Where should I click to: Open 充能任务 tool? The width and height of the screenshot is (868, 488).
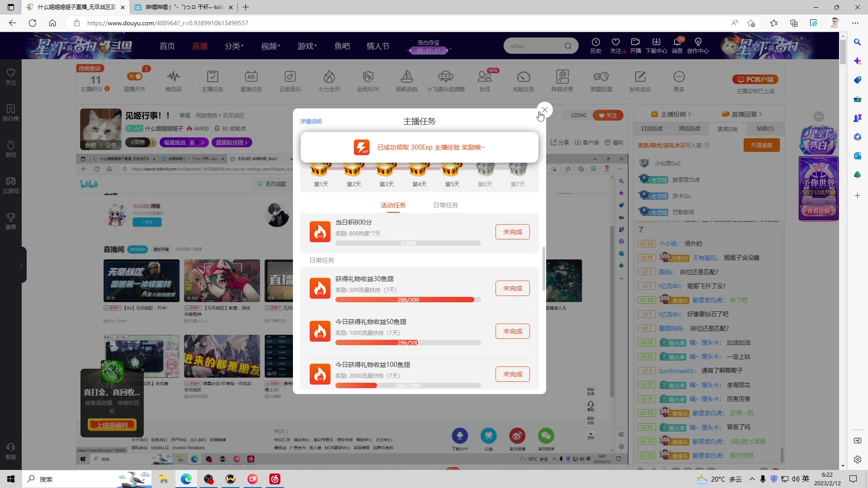(523, 81)
